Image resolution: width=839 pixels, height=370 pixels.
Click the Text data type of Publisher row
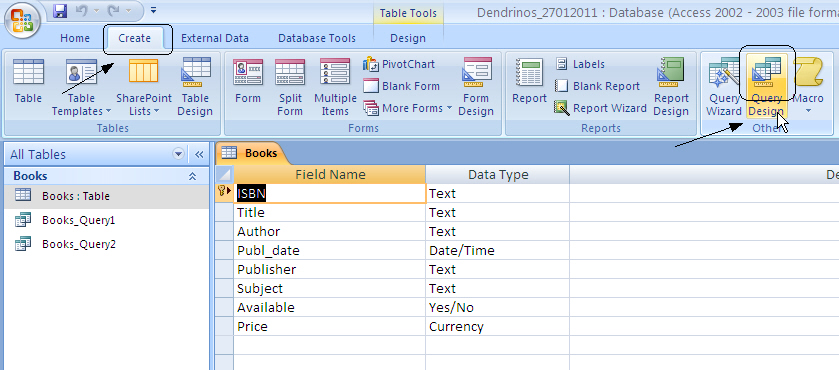pos(498,269)
